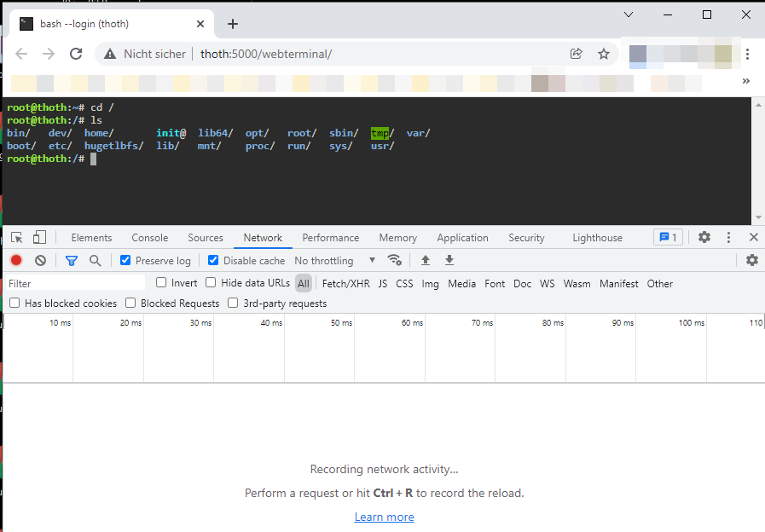This screenshot has width=765, height=532.
Task: Open DevTools more options menu
Action: coord(728,238)
